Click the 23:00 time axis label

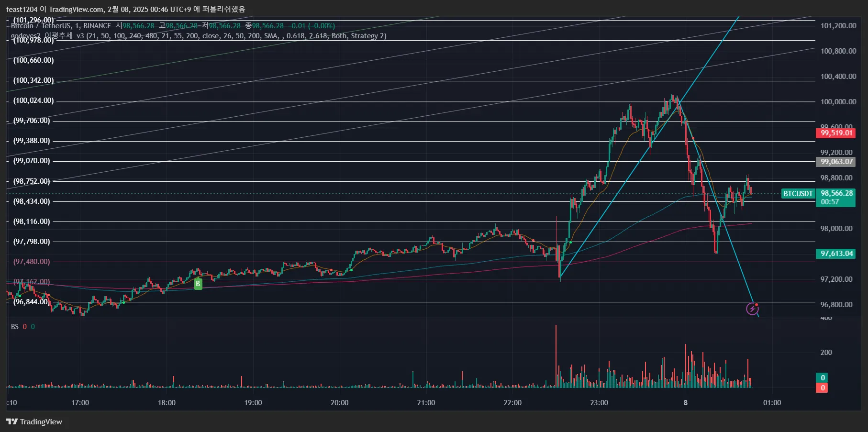[x=599, y=403]
